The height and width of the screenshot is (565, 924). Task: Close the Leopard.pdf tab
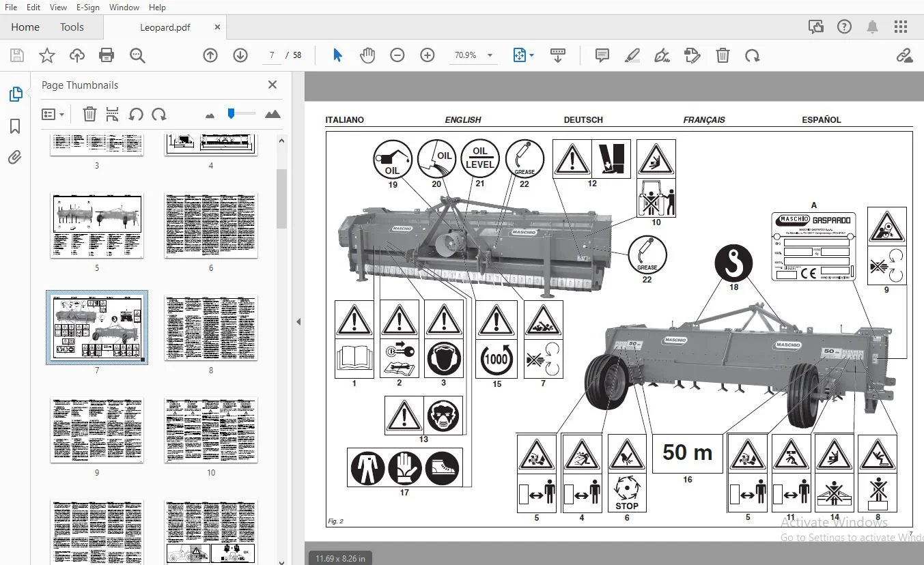tap(218, 27)
